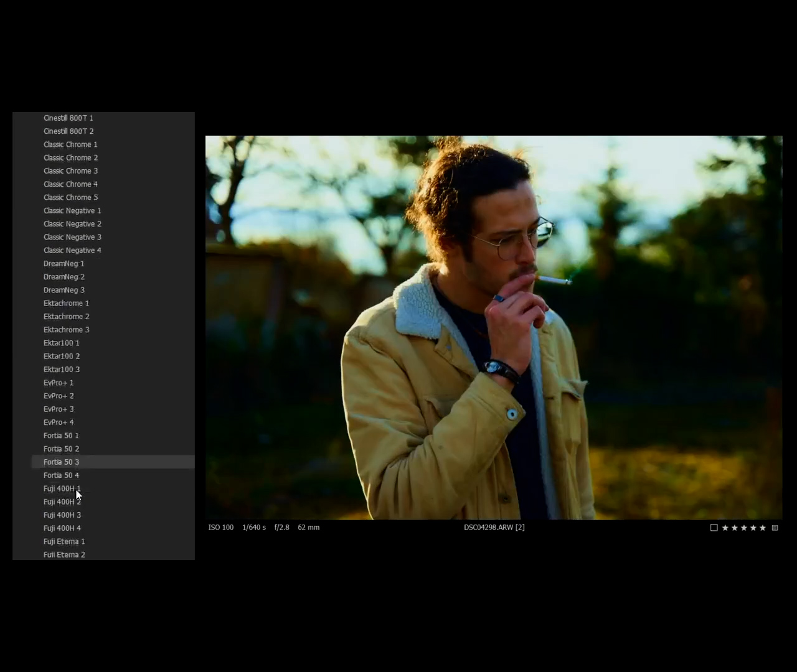Viewport: 797px width, 672px height.
Task: Rate the photo four stars
Action: [x=753, y=527]
